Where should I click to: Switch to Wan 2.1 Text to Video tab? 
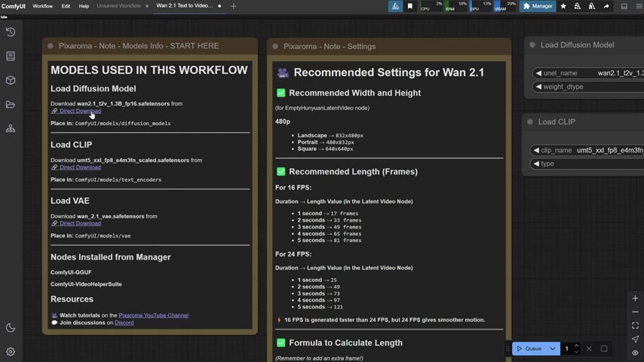point(185,6)
